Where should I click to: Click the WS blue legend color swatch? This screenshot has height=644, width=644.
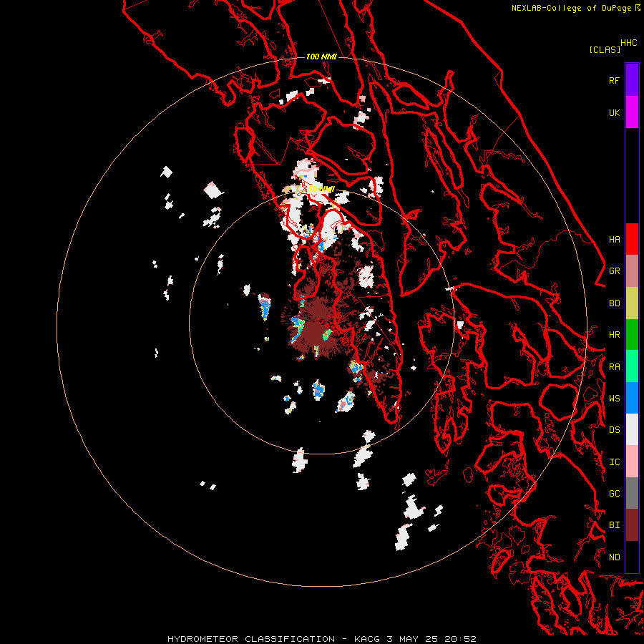coord(632,398)
